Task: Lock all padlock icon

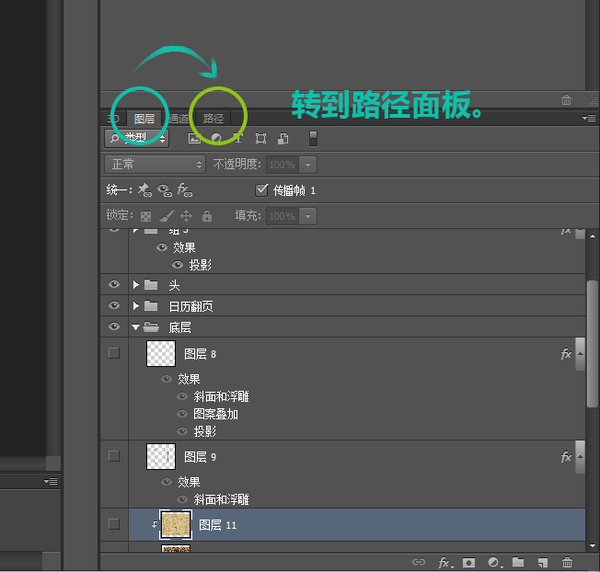Action: point(207,216)
